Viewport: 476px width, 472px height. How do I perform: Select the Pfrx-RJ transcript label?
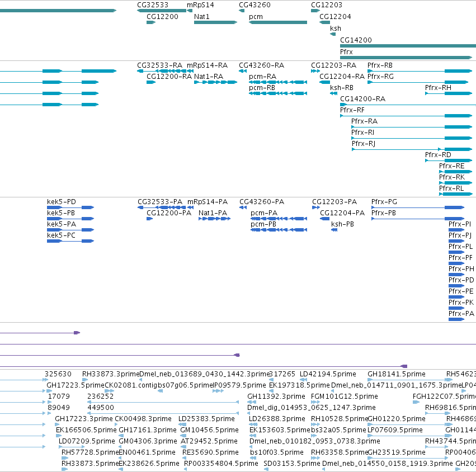click(x=364, y=144)
